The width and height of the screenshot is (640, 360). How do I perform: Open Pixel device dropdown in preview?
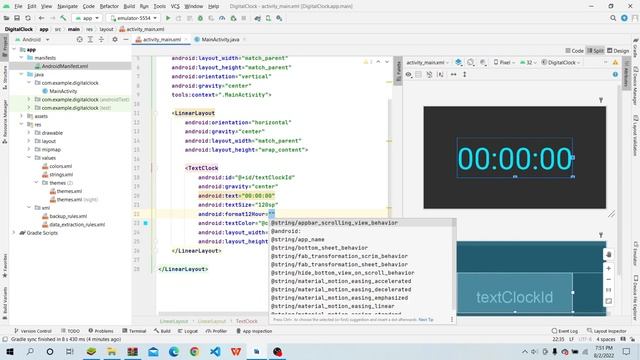tap(504, 62)
